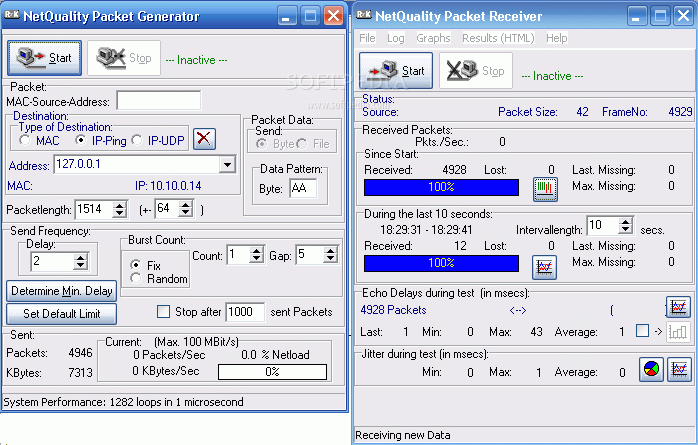Open Jitter line graph icon
Image resolution: width=698 pixels, height=445 pixels.
(x=679, y=369)
